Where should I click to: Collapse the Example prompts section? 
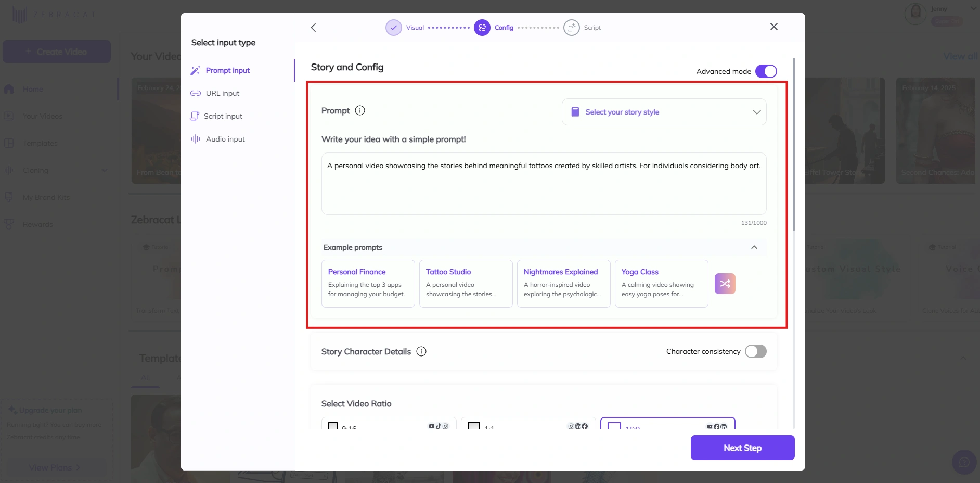[x=754, y=247]
